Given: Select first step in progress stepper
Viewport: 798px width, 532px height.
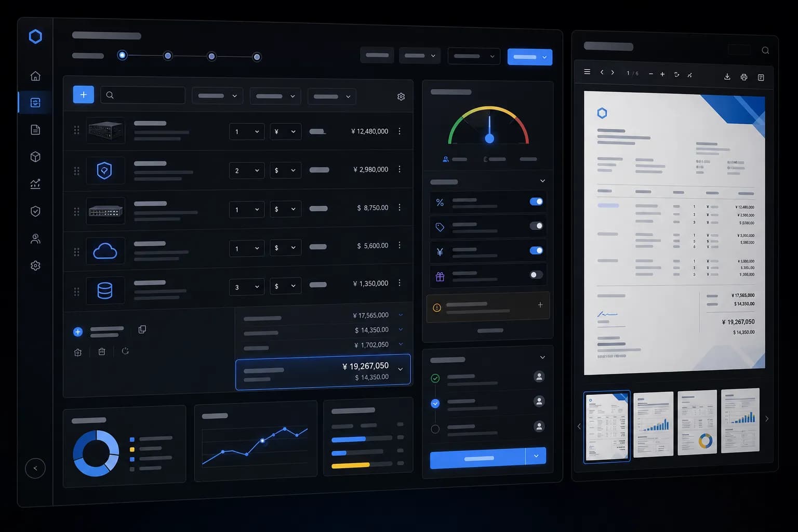Looking at the screenshot, I should [122, 55].
